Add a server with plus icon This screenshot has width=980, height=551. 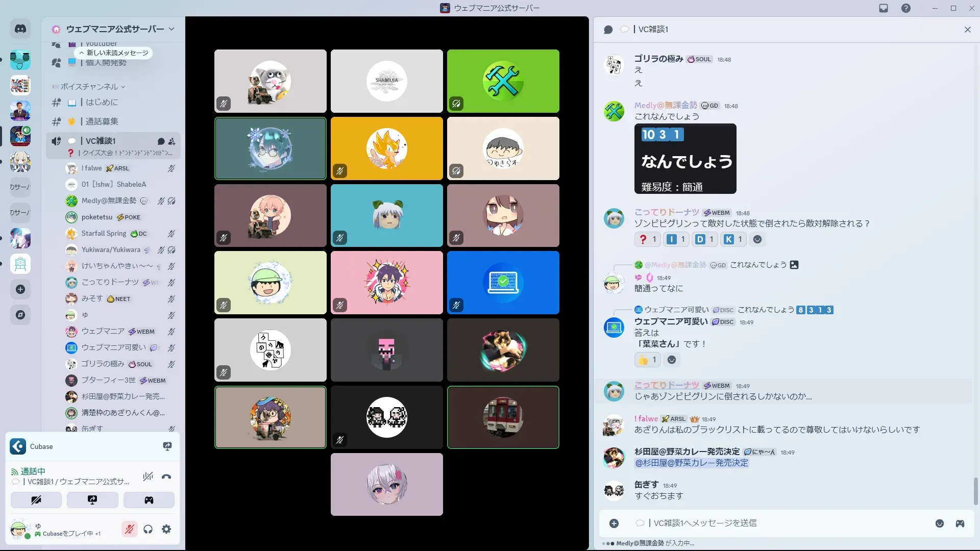click(20, 289)
